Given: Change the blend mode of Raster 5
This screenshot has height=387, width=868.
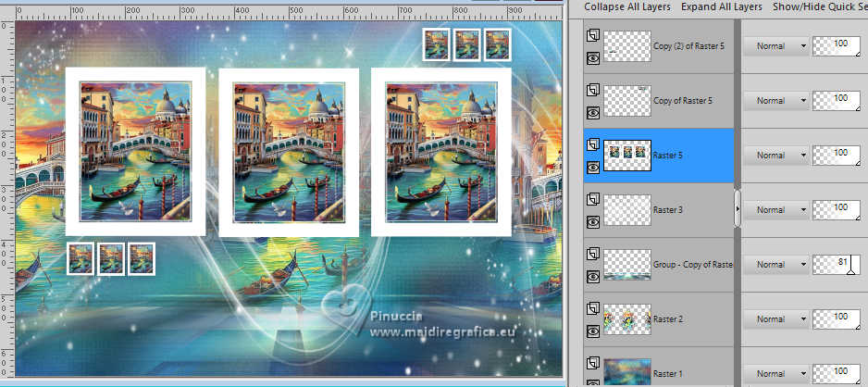Looking at the screenshot, I should 775,156.
